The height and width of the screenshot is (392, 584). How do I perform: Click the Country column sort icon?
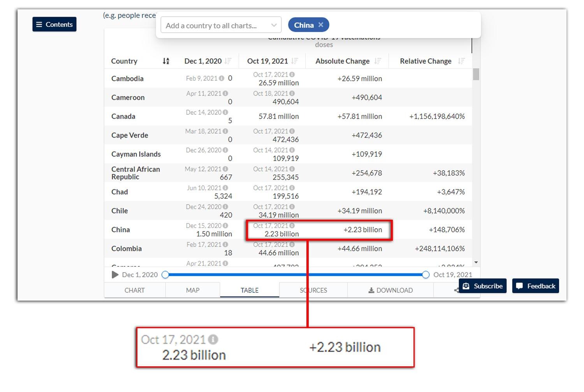coord(166,61)
